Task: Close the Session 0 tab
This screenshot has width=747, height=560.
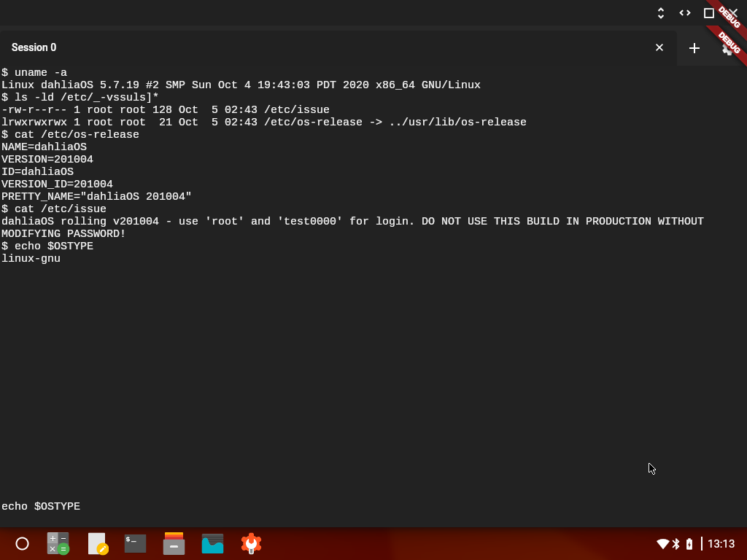Action: tap(659, 47)
